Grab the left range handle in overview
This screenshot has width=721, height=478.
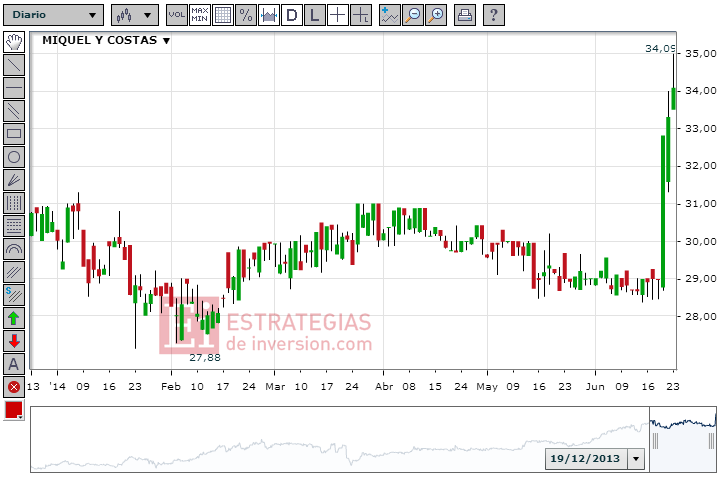pyautogui.click(x=655, y=441)
